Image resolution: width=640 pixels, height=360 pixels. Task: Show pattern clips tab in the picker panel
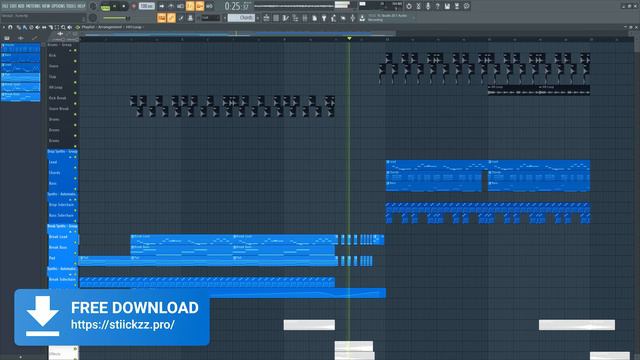7,38
